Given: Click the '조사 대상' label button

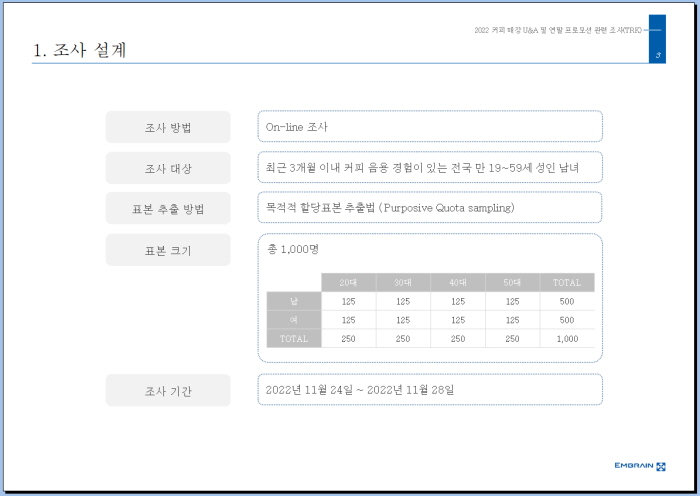Looking at the screenshot, I should (x=168, y=168).
